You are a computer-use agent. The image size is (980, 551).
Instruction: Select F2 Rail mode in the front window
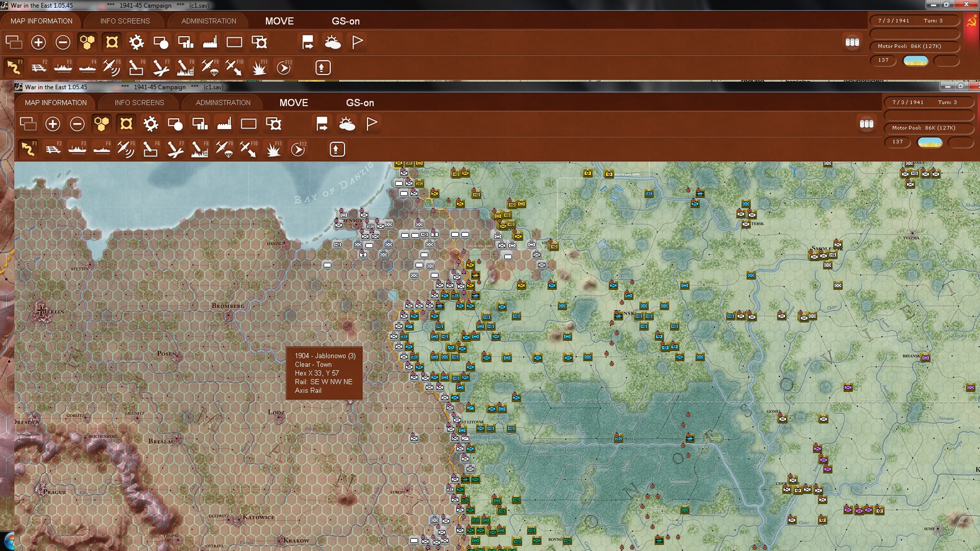tap(53, 149)
